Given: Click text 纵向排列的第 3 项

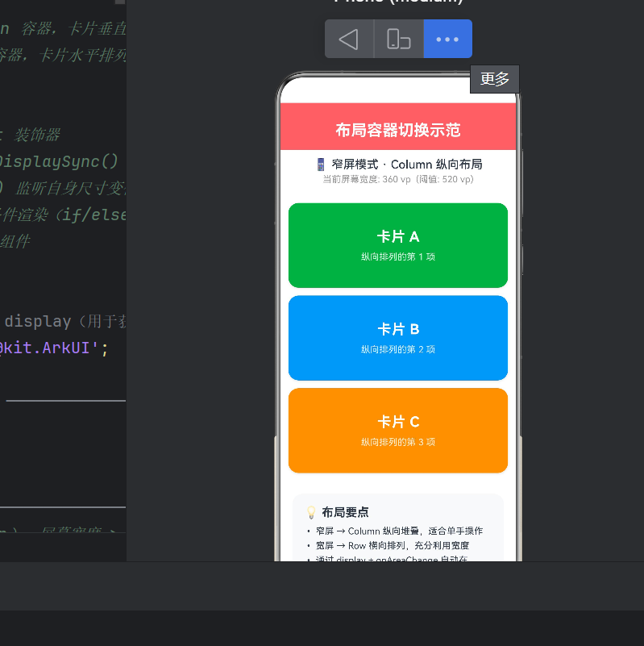Looking at the screenshot, I should 398,442.
